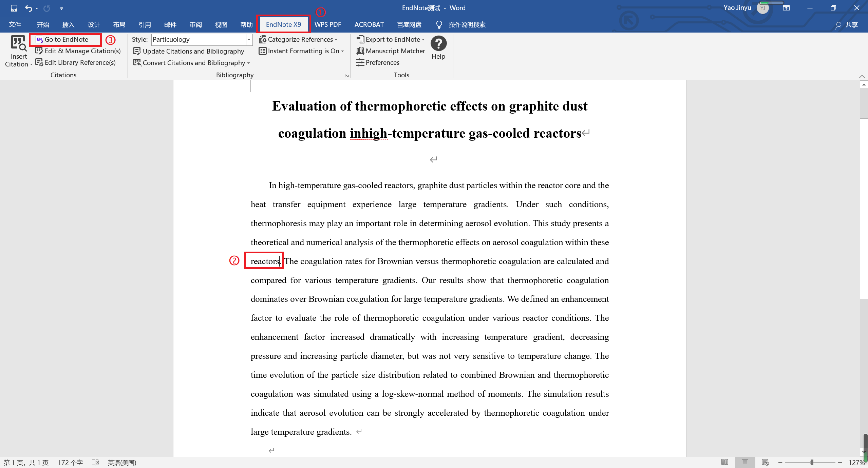Click Edit Library Reference(s)
Image resolution: width=868 pixels, height=468 pixels.
coord(76,62)
